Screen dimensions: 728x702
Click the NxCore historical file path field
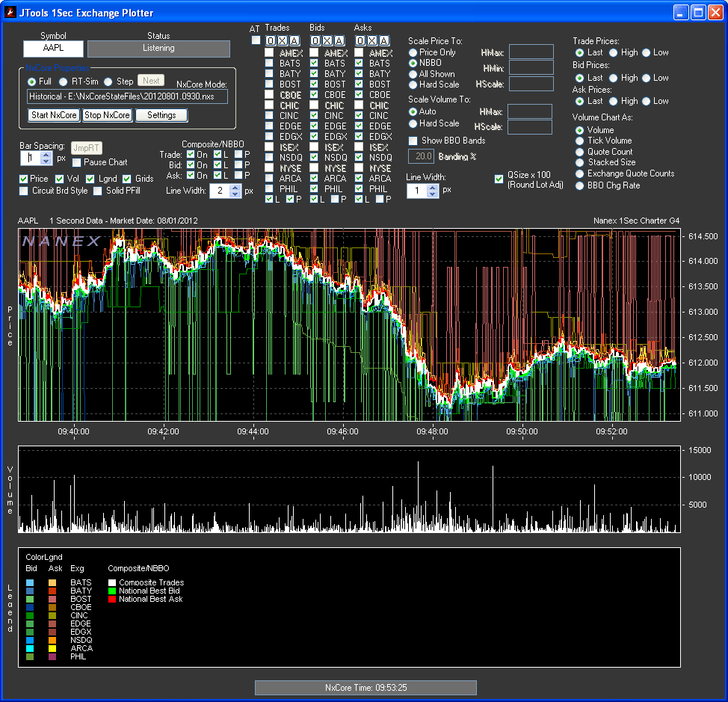[127, 96]
